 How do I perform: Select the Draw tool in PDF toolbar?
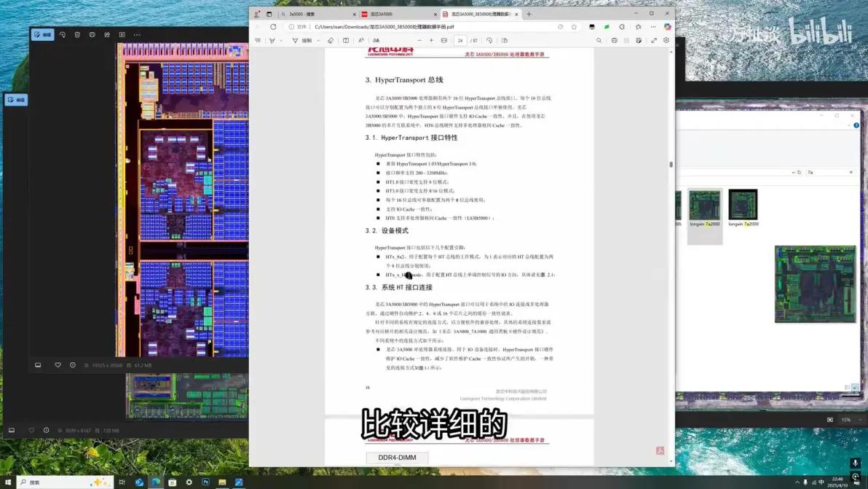pyautogui.click(x=301, y=40)
